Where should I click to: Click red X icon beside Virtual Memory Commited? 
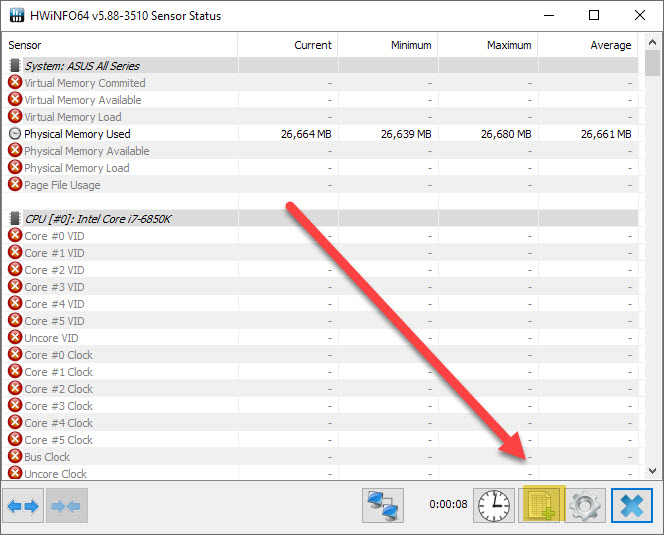pyautogui.click(x=15, y=82)
